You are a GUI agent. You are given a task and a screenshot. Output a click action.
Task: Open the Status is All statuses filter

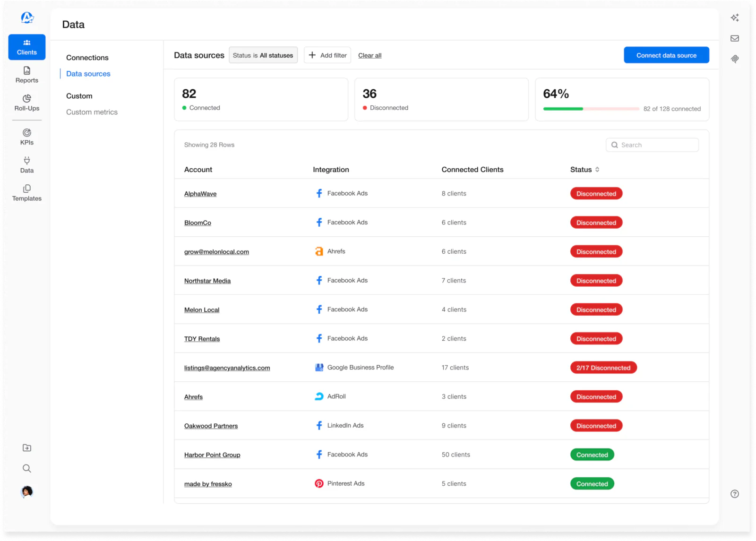click(263, 55)
